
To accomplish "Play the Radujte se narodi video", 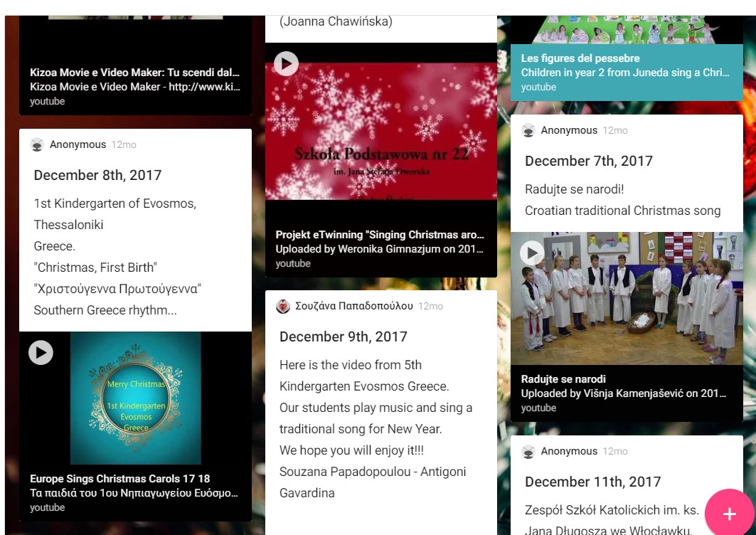I will [532, 253].
